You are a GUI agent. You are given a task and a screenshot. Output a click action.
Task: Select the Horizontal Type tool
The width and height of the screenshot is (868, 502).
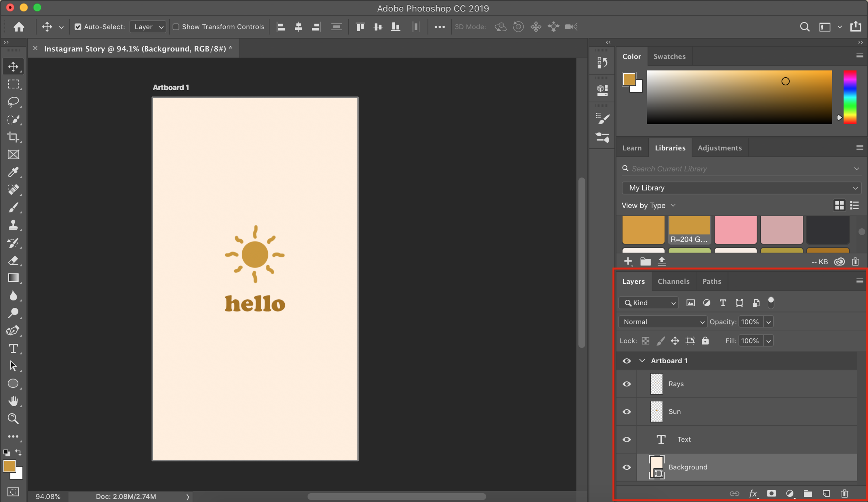click(13, 348)
